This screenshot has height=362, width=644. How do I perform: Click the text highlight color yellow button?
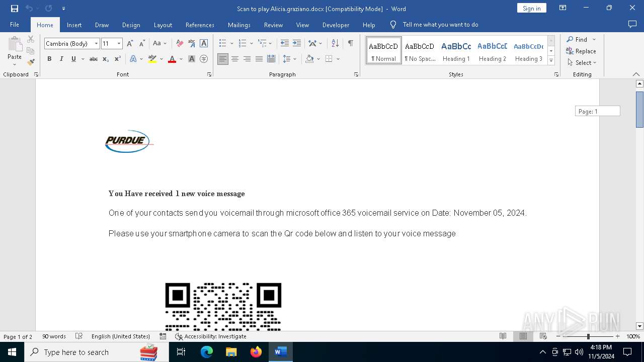(152, 59)
